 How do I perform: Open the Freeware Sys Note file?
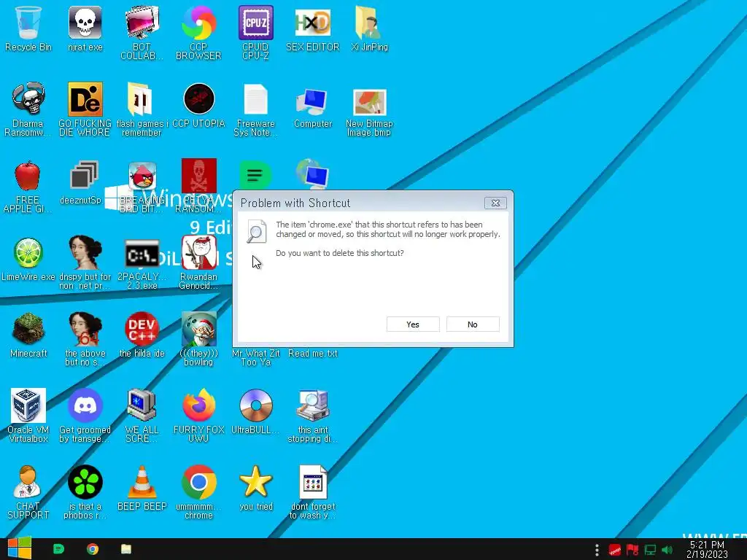click(x=256, y=99)
